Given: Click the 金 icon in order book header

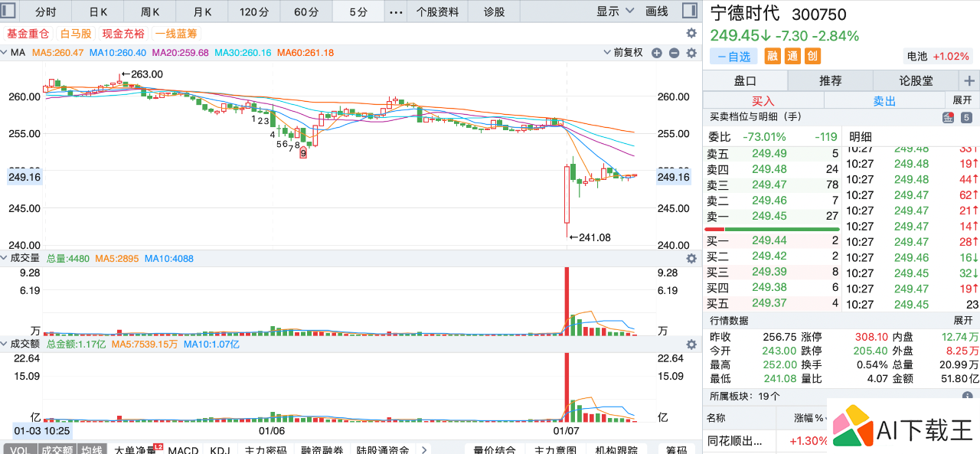Looking at the screenshot, I should [948, 117].
